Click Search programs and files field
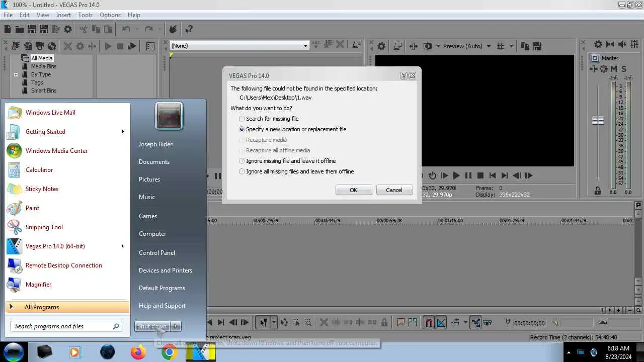 (x=66, y=326)
